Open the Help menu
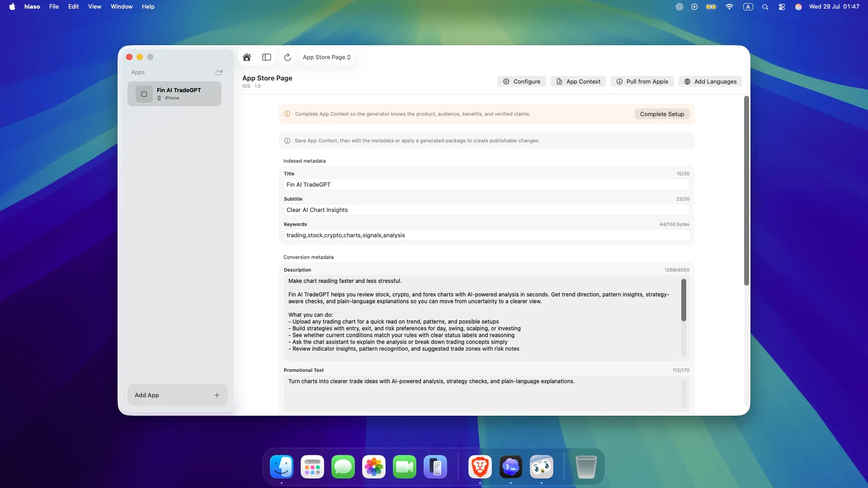 click(148, 6)
